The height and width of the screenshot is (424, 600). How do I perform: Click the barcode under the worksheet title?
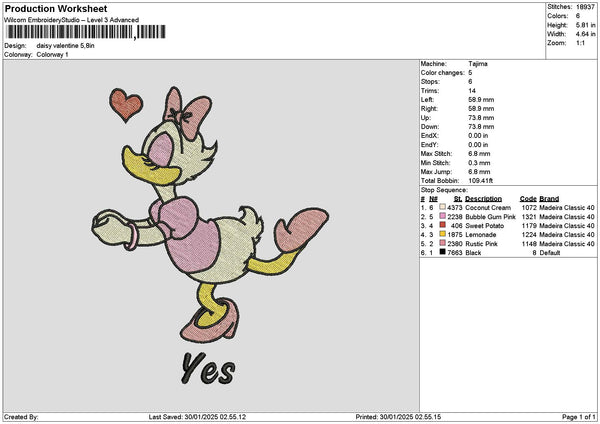(x=86, y=32)
